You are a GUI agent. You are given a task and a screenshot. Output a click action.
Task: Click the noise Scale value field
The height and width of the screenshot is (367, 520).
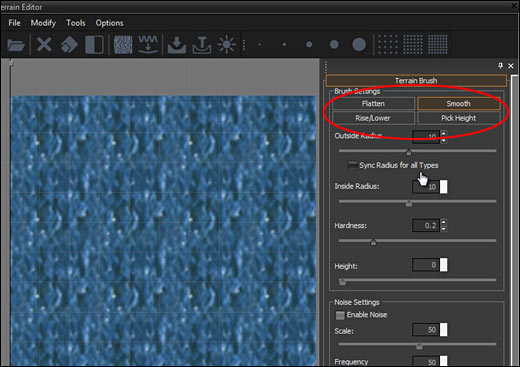coord(426,330)
